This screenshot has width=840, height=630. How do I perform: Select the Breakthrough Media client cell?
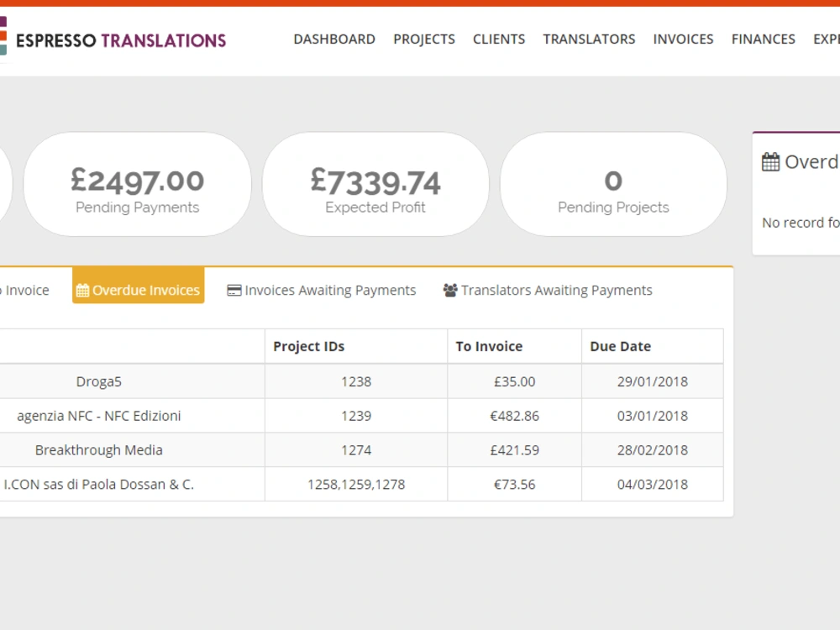coord(132,450)
